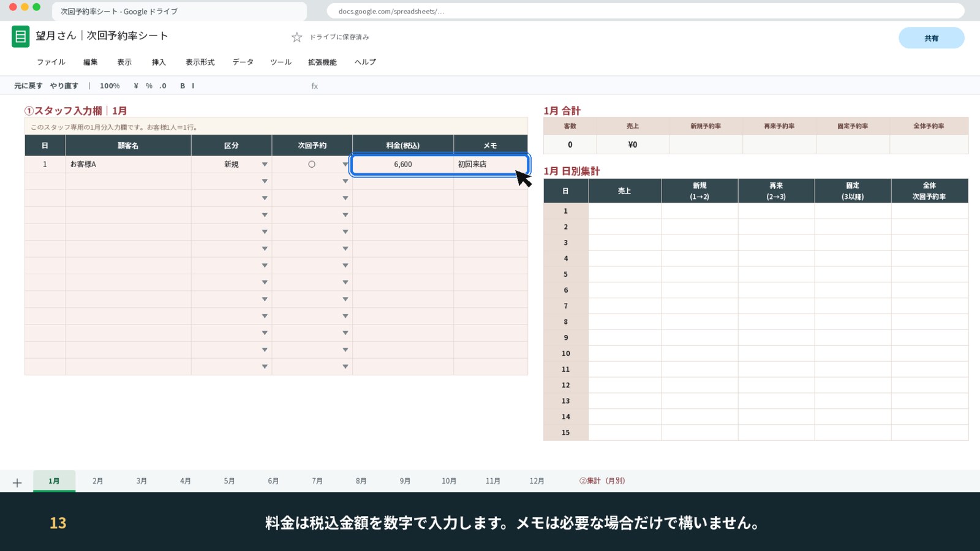Open the 編集 menu

coord(91,62)
